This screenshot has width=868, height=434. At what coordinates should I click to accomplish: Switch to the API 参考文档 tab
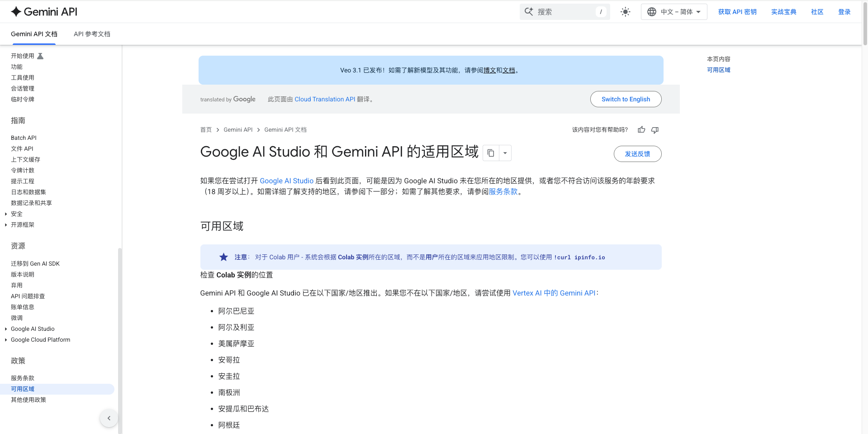(x=92, y=34)
